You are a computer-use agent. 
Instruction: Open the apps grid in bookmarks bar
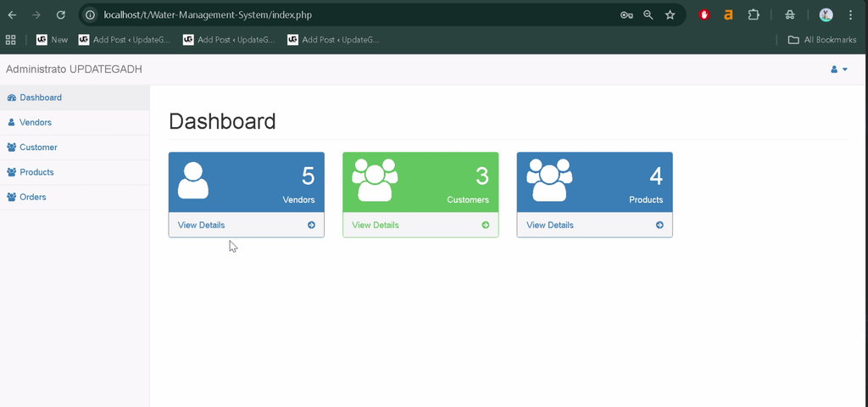point(10,40)
